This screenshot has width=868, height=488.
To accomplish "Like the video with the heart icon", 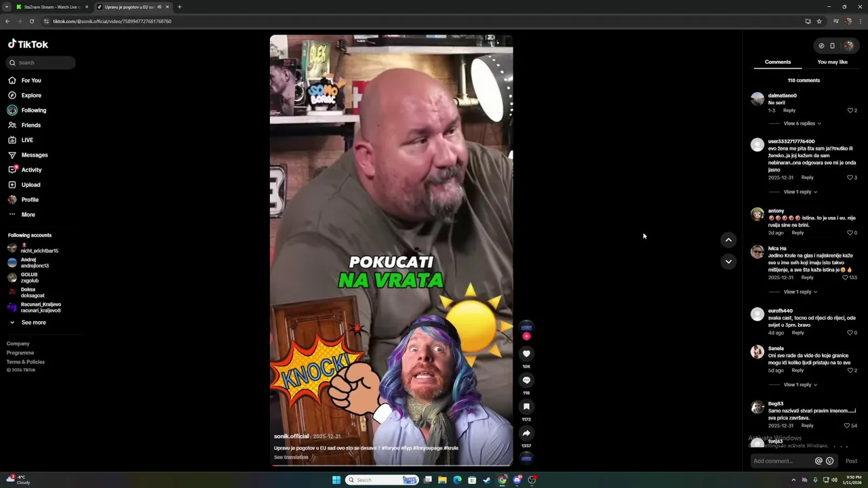I will pyautogui.click(x=526, y=354).
